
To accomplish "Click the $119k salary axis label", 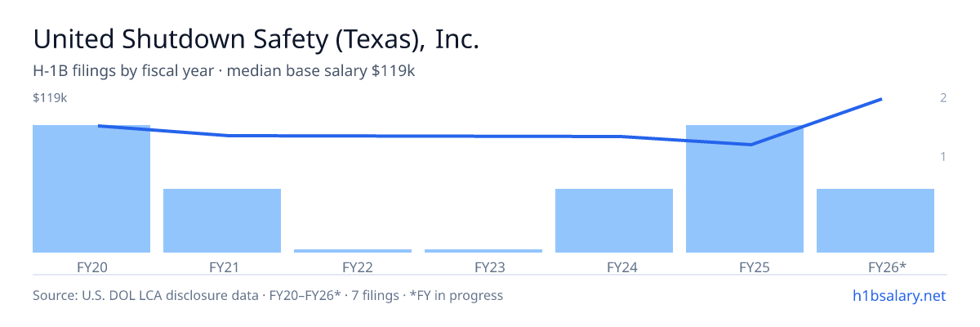I will (x=50, y=98).
